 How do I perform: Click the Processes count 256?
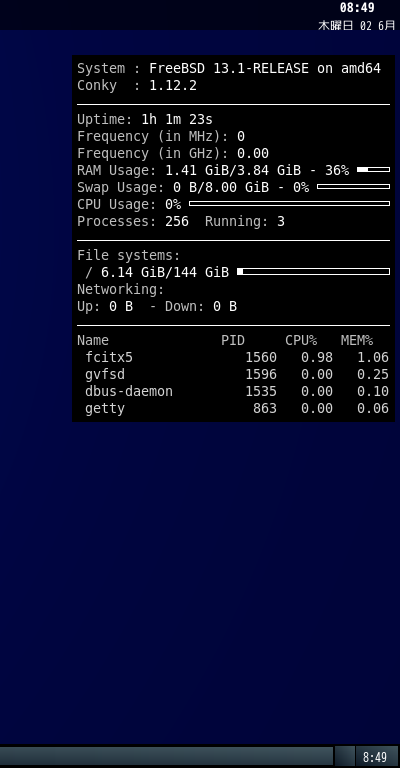point(177,221)
